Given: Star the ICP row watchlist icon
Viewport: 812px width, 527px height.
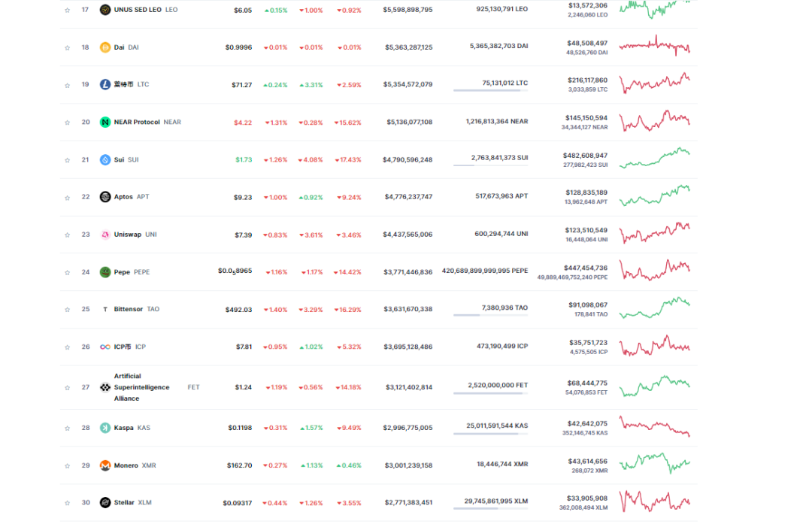Looking at the screenshot, I should coord(68,347).
